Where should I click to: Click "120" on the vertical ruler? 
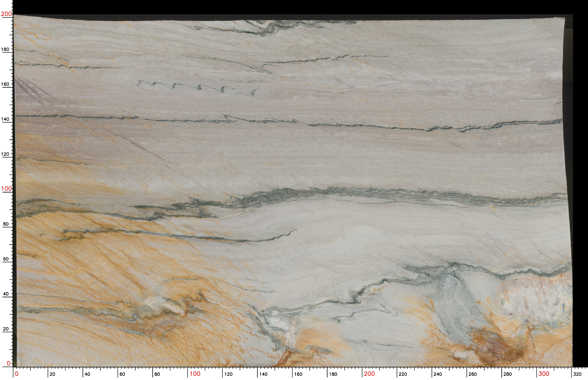tap(5, 154)
